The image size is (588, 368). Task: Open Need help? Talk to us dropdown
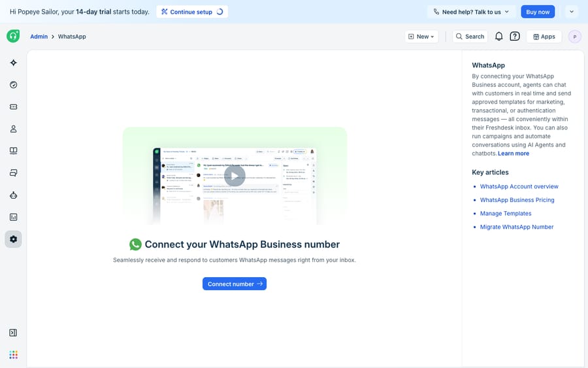pyautogui.click(x=471, y=12)
